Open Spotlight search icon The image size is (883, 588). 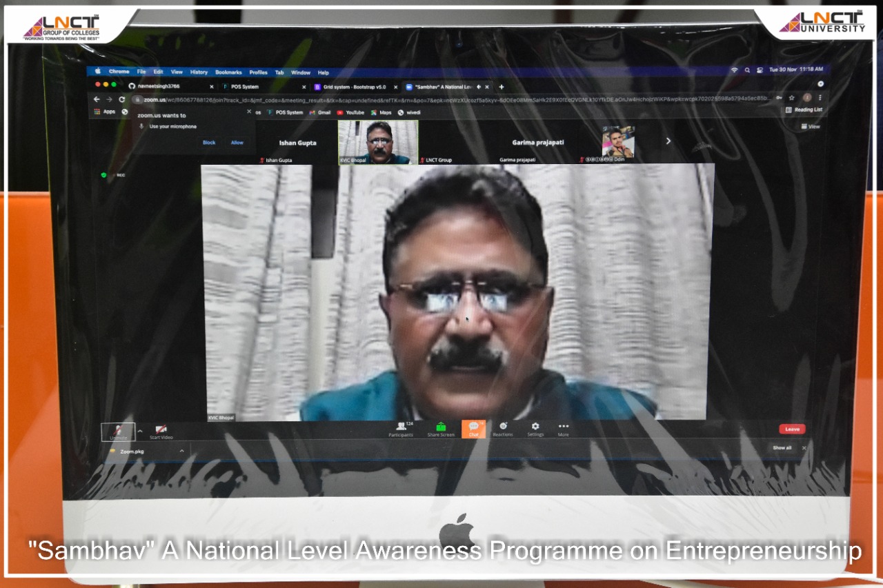(x=747, y=70)
